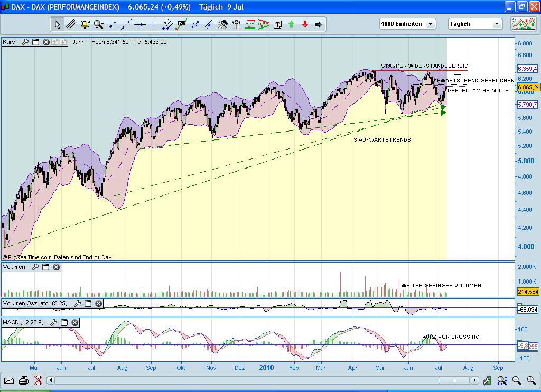
Task: Select the parallel channel lines tool
Action: pos(167,24)
